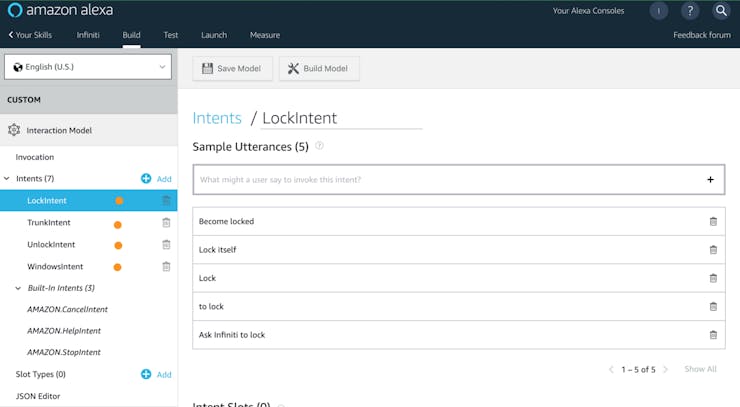Switch to the Launch tab
Viewport: 740px width, 407px height.
tap(214, 35)
